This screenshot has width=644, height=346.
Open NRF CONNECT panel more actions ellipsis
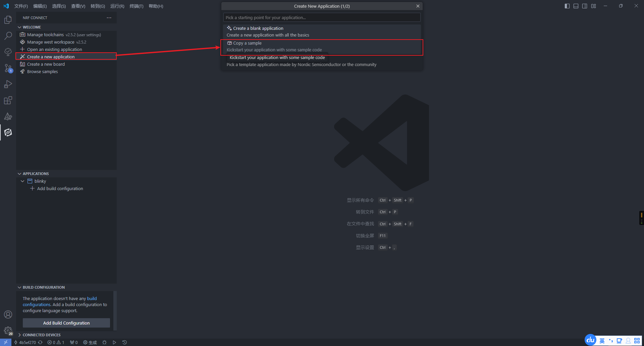point(109,18)
